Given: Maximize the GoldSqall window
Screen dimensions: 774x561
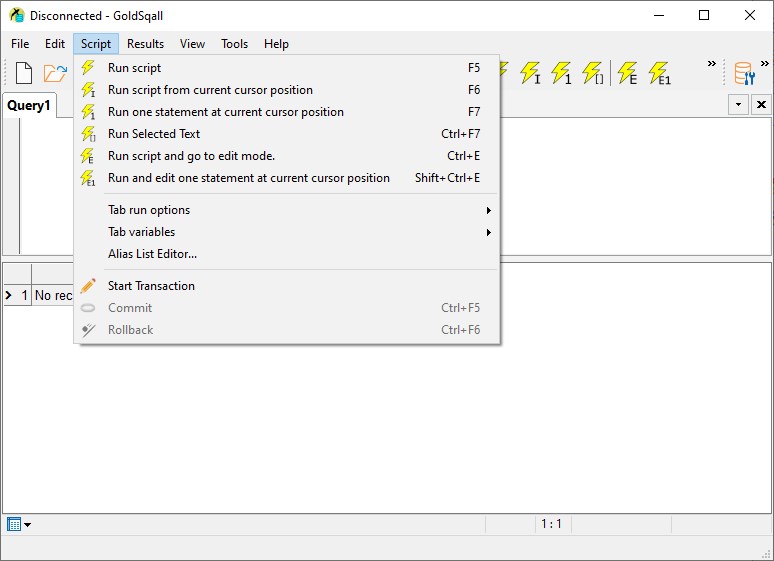Looking at the screenshot, I should [x=704, y=15].
